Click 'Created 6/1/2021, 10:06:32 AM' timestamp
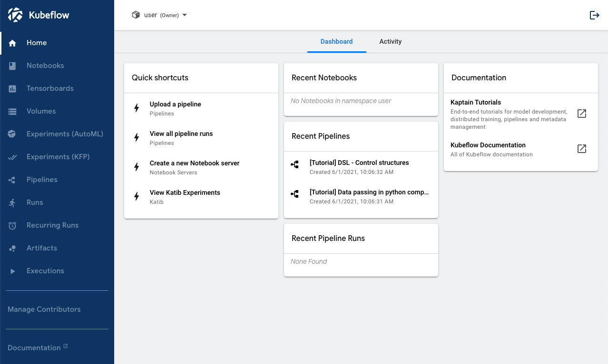This screenshot has width=608, height=364. click(352, 172)
